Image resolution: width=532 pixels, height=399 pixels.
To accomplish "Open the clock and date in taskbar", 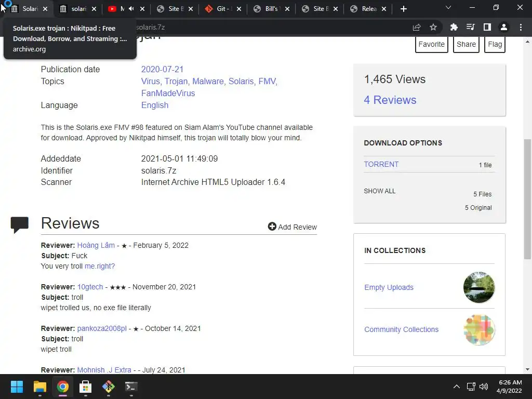I will coord(509,387).
